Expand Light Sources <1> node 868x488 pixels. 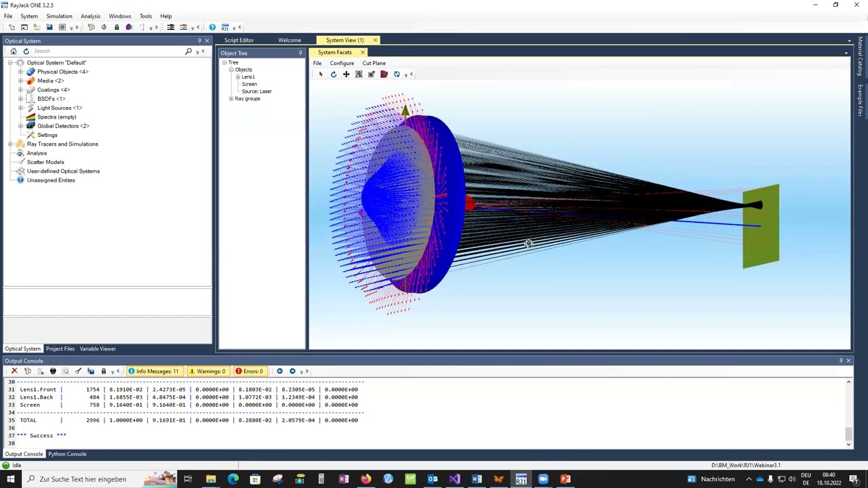click(20, 108)
